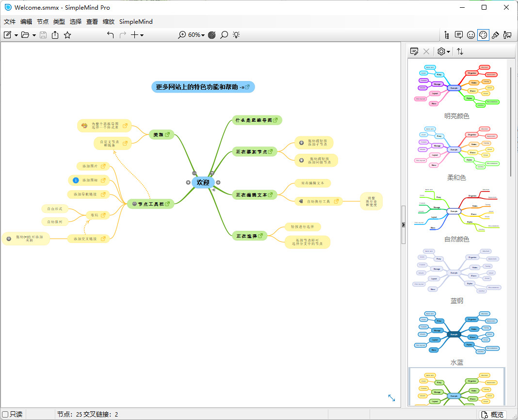Open the 60% zoom level dropdown

click(196, 35)
